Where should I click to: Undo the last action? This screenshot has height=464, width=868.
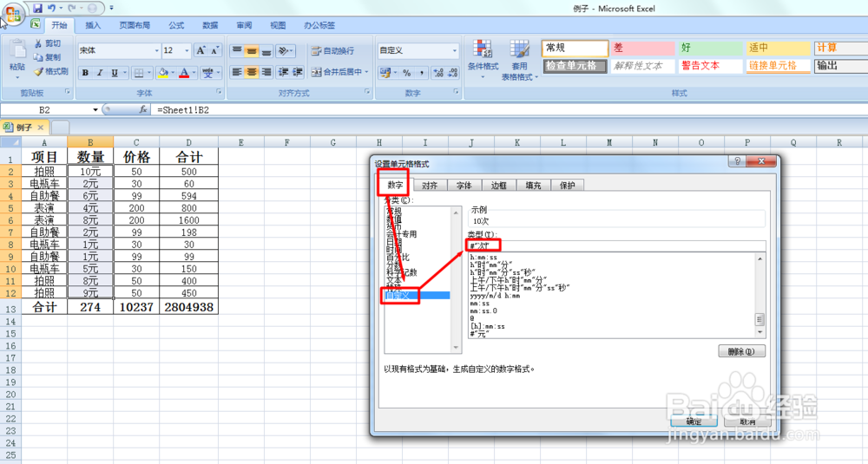point(51,8)
